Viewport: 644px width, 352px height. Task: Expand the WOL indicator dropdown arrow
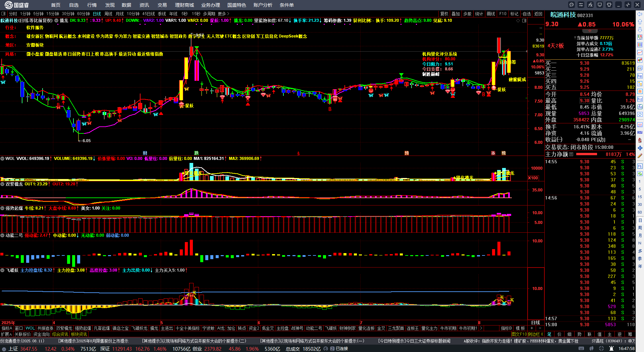pyautogui.click(x=2, y=159)
